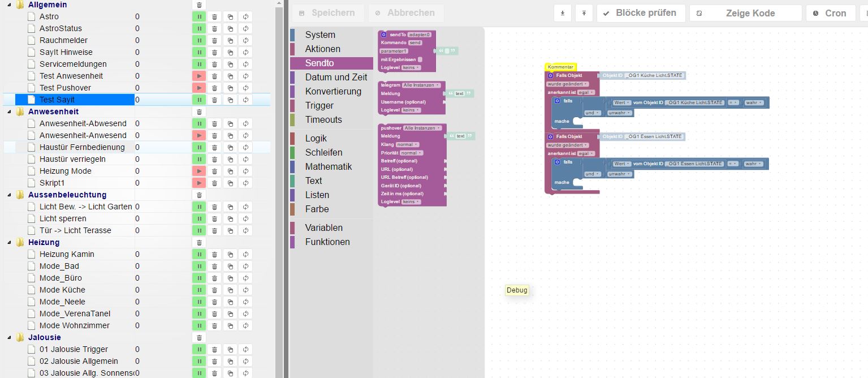The height and width of the screenshot is (378, 868).
Task: Delete the Aussenbeleuchtung folder via trash icon
Action: [x=199, y=195]
